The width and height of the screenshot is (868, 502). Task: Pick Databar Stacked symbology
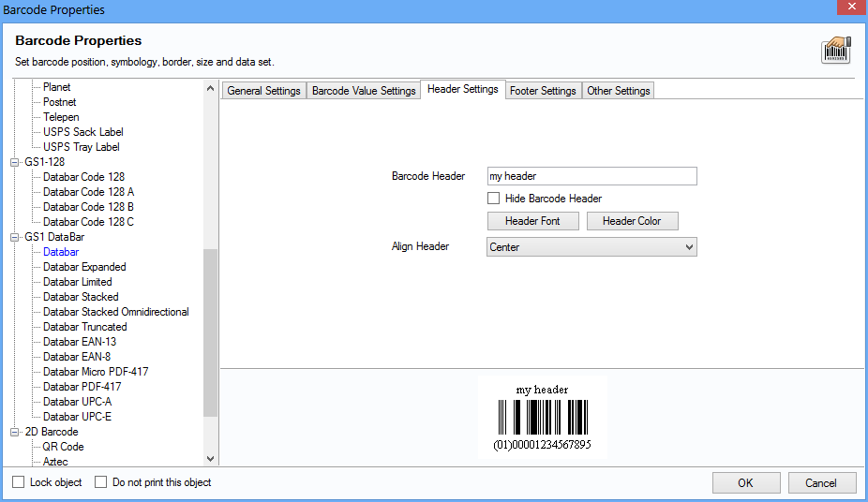point(81,296)
